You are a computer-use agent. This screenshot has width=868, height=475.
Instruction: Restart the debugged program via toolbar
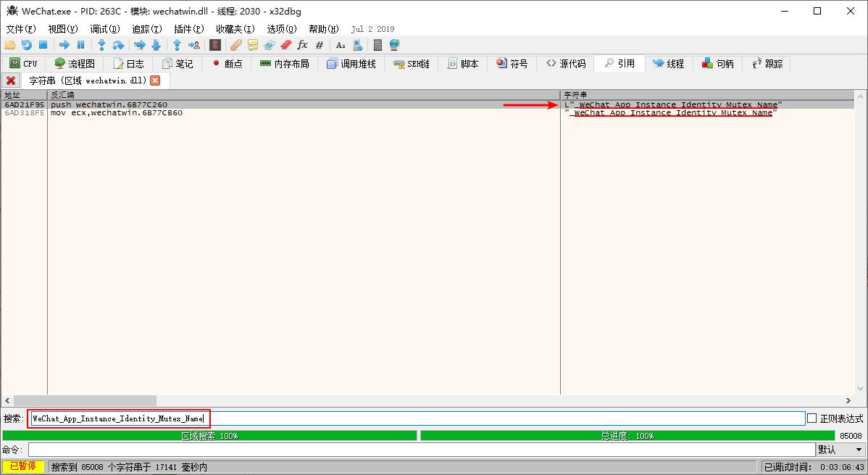(27, 45)
